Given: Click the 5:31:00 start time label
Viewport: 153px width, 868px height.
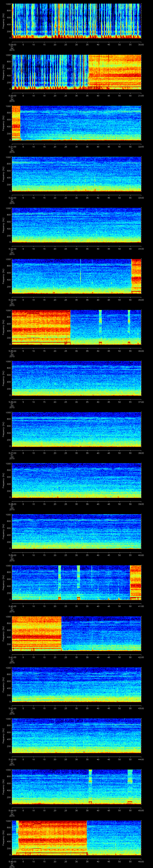Looking at the screenshot, I should [12, 147].
